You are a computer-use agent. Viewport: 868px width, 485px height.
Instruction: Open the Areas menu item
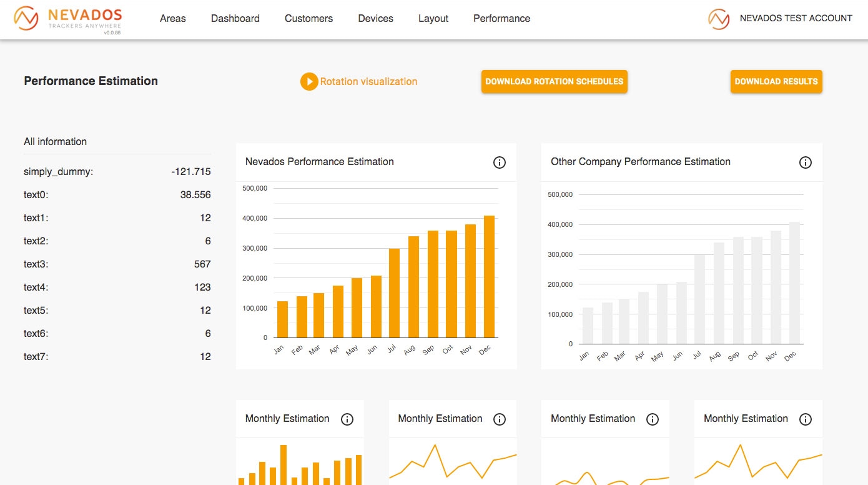tap(173, 19)
